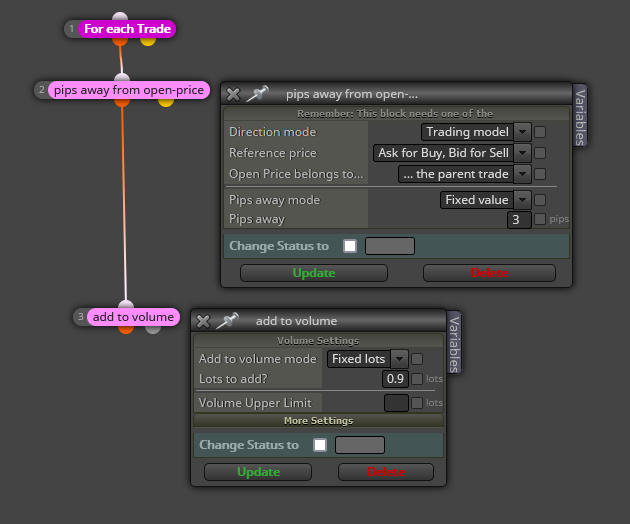Enable Change Status to in volume panel
This screenshot has width=630, height=524.
pyautogui.click(x=320, y=445)
